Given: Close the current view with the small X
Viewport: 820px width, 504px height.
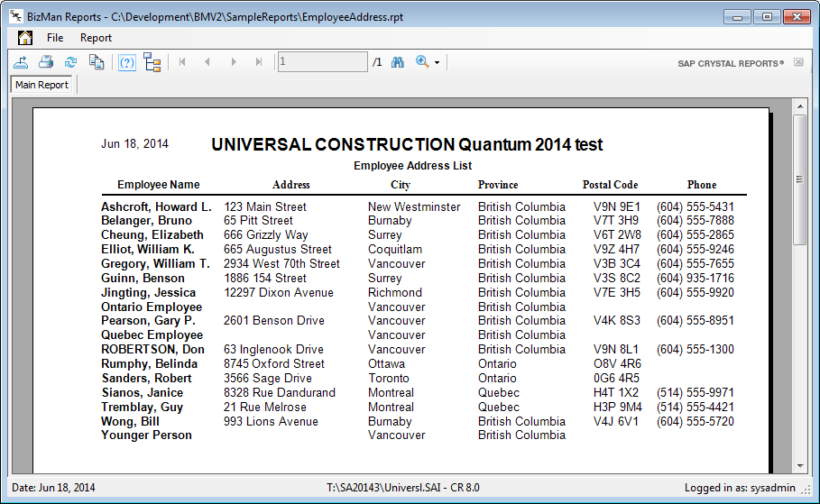Looking at the screenshot, I should [798, 62].
